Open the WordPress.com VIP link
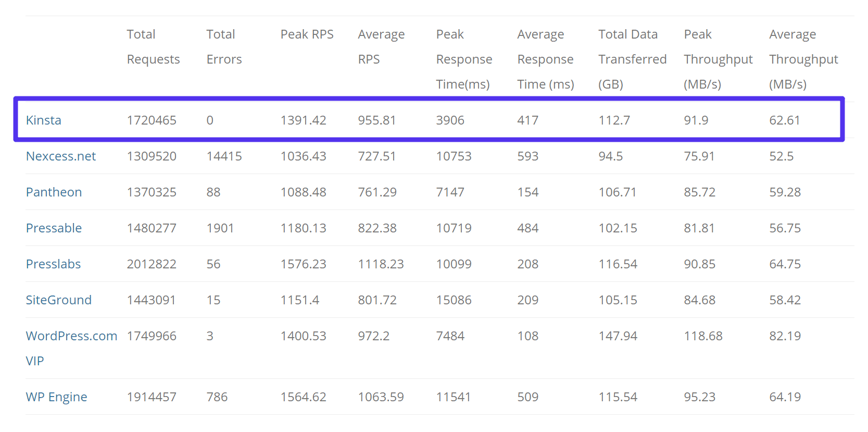 [71, 336]
